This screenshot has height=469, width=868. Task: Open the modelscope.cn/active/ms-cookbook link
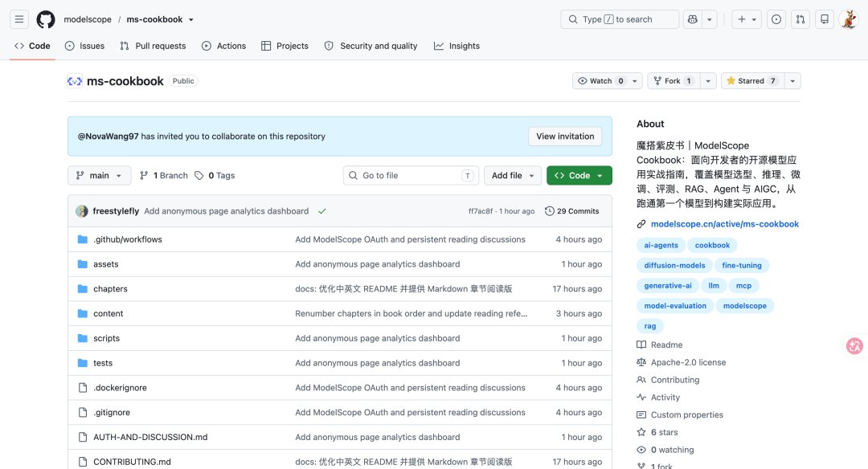[725, 224]
